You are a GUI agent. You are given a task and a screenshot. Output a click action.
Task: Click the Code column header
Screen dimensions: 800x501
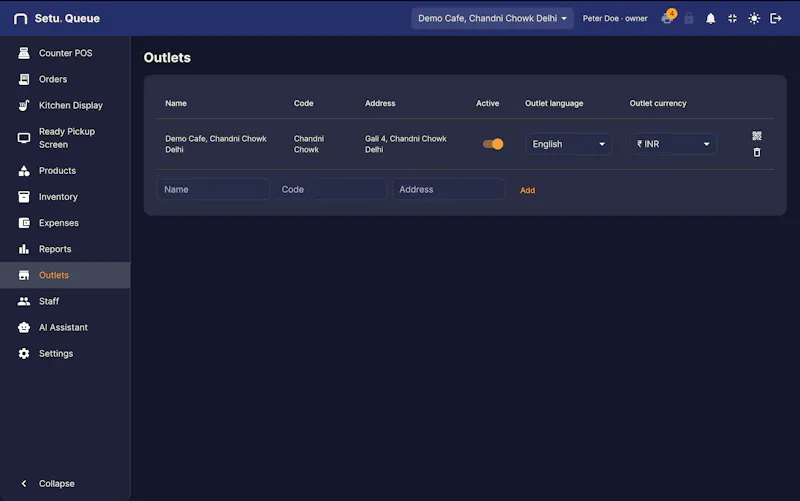click(304, 103)
